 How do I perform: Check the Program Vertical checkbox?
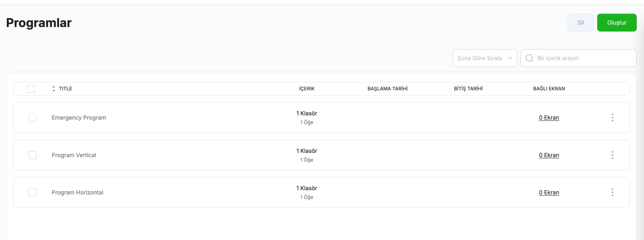pyautogui.click(x=32, y=155)
